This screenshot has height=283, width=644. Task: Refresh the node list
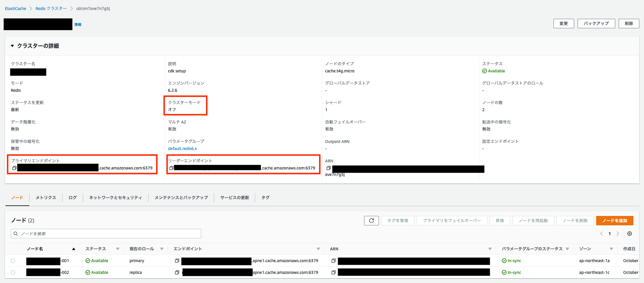pyautogui.click(x=371, y=221)
